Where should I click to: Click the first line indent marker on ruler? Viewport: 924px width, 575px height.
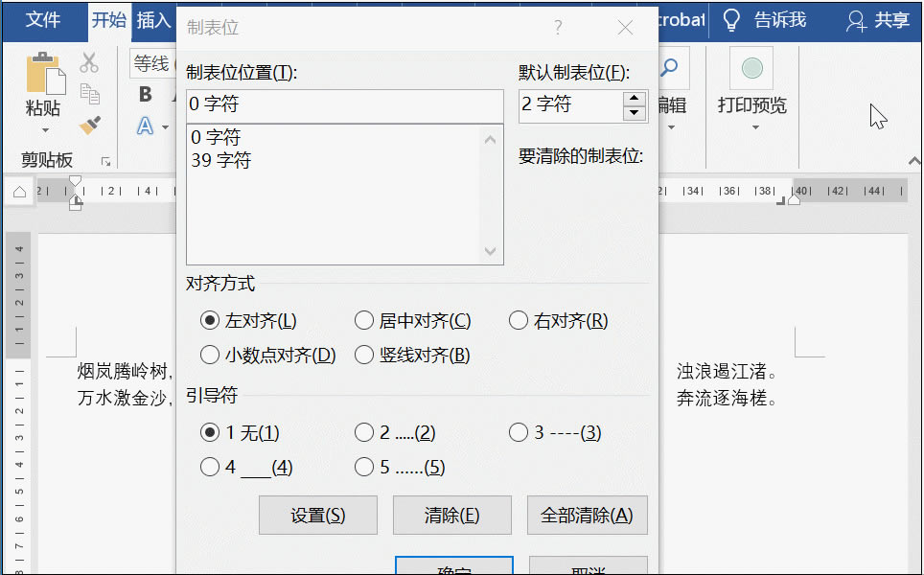75,180
